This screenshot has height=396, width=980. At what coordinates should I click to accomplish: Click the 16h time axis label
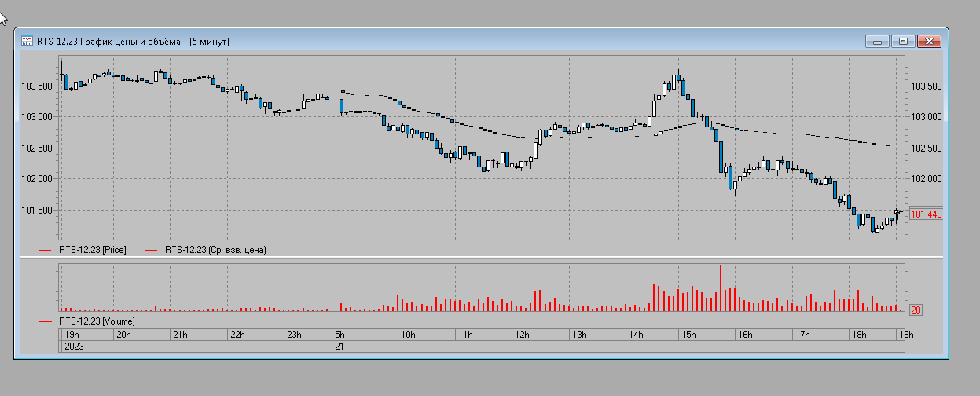click(744, 335)
